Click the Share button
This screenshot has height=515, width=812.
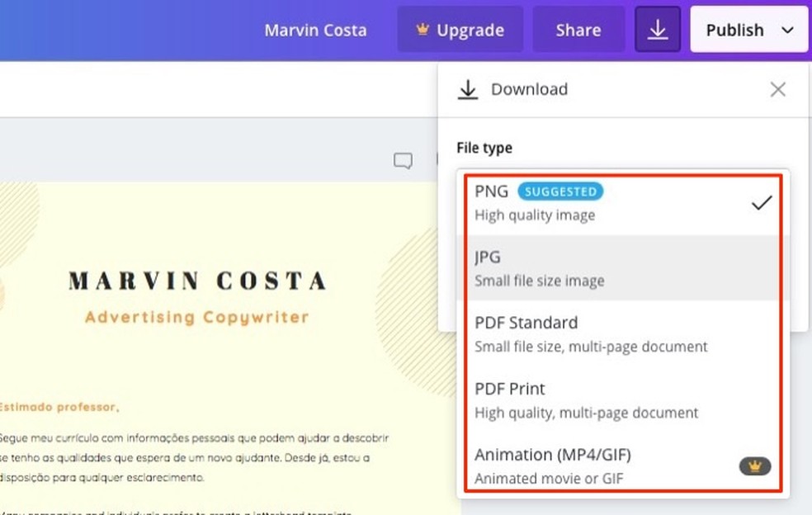(578, 29)
